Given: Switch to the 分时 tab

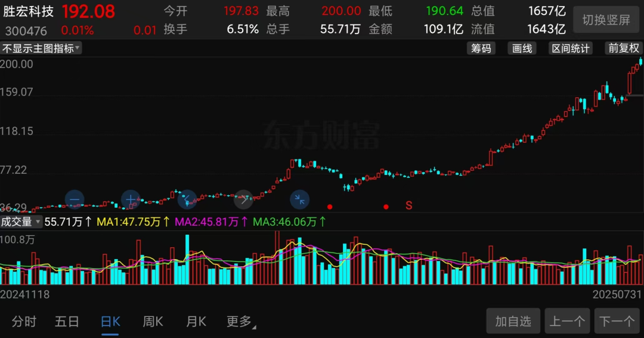Looking at the screenshot, I should (x=24, y=321).
